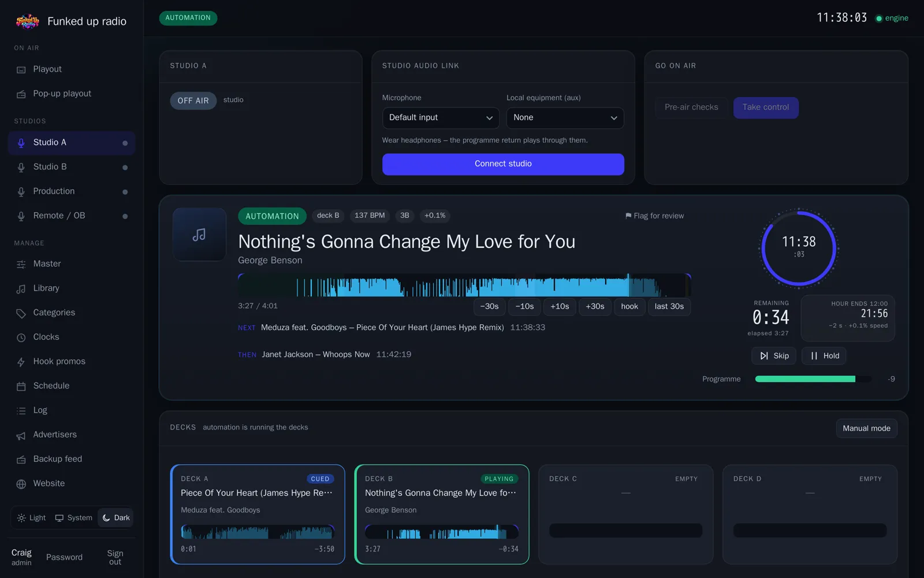The image size is (924, 578).
Task: Open the Playout page icon in sidebar
Action: [x=21, y=69]
